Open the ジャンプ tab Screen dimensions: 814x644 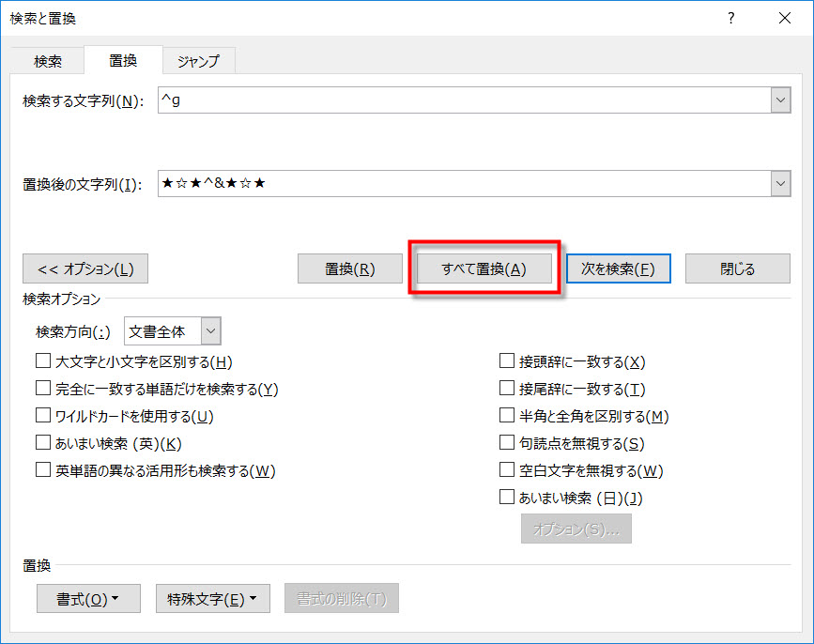198,61
